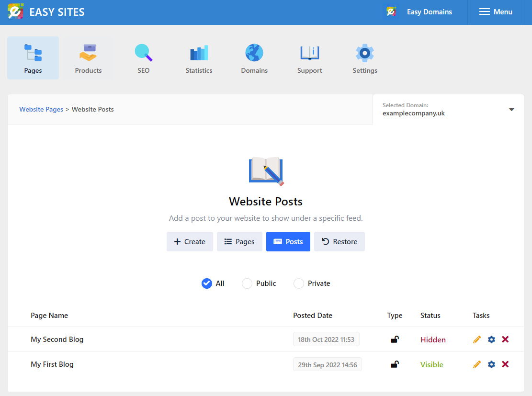Select the Private filter radio button
The height and width of the screenshot is (396, 532).
[299, 283]
